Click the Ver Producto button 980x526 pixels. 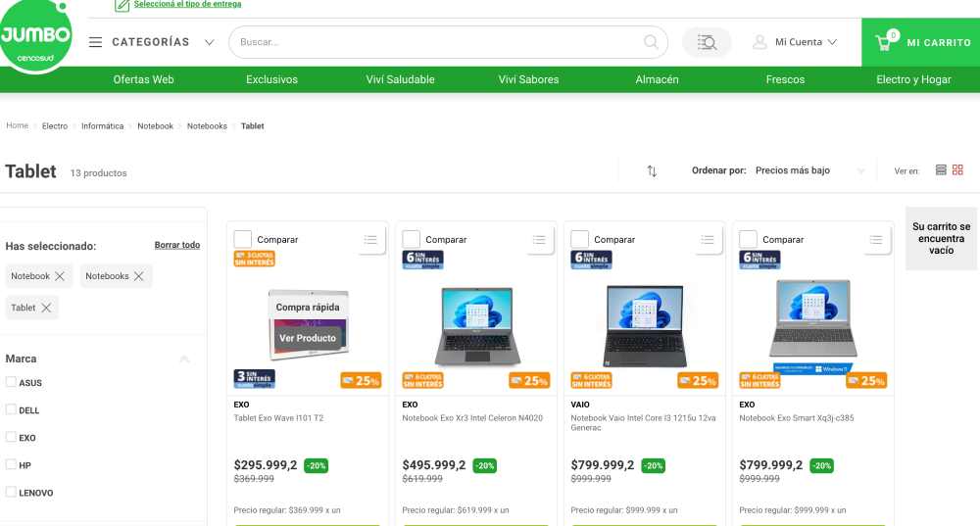click(308, 338)
